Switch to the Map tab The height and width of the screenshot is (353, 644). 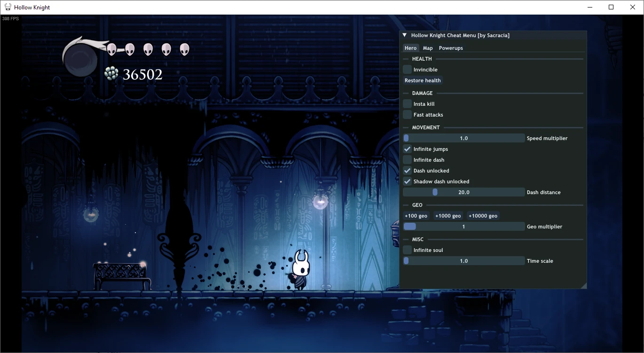427,47
